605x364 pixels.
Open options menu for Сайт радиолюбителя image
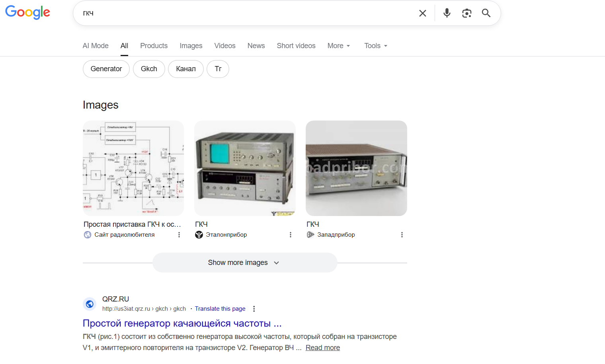pos(179,235)
